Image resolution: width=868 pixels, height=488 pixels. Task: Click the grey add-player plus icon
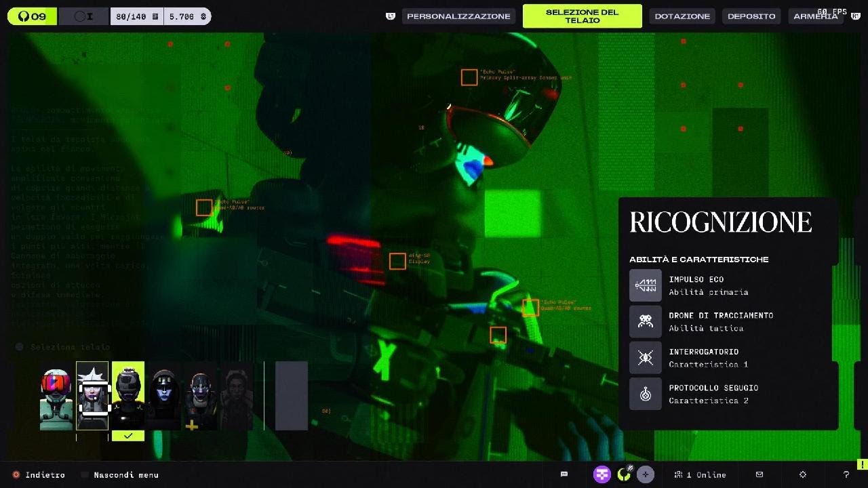[646, 474]
